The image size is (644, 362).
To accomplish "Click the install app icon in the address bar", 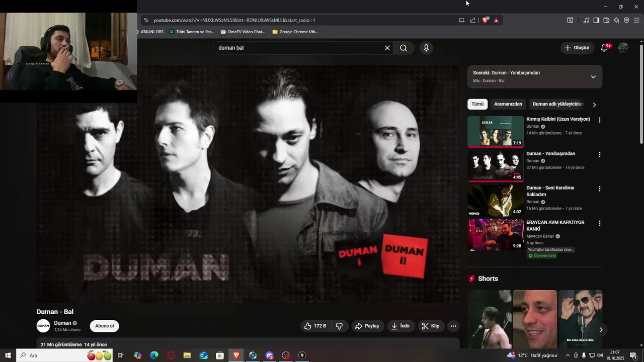I will pos(461,20).
